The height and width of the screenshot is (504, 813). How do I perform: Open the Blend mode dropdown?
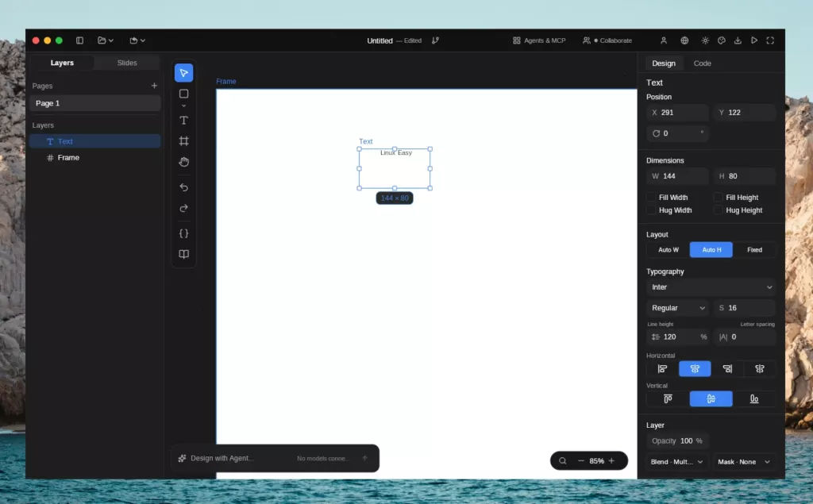[x=676, y=462]
